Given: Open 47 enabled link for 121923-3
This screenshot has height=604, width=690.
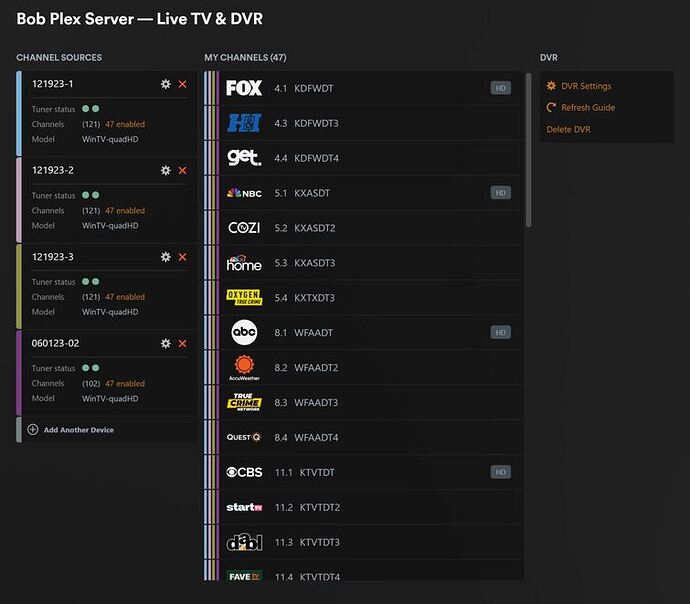Looking at the screenshot, I should [x=125, y=297].
